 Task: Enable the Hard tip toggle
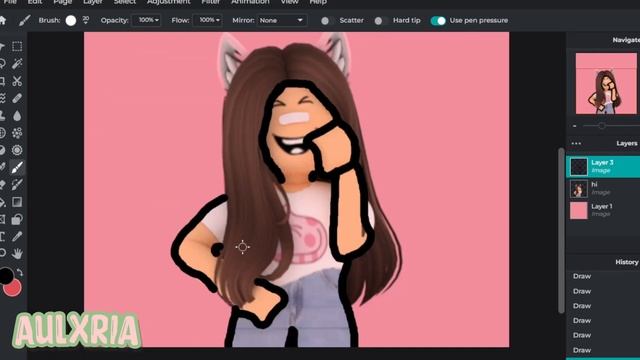(380, 20)
